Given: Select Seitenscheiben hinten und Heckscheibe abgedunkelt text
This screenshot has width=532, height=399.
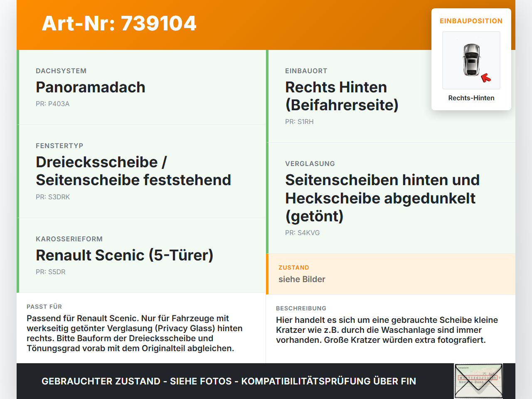Looking at the screenshot, I should pyautogui.click(x=382, y=198).
